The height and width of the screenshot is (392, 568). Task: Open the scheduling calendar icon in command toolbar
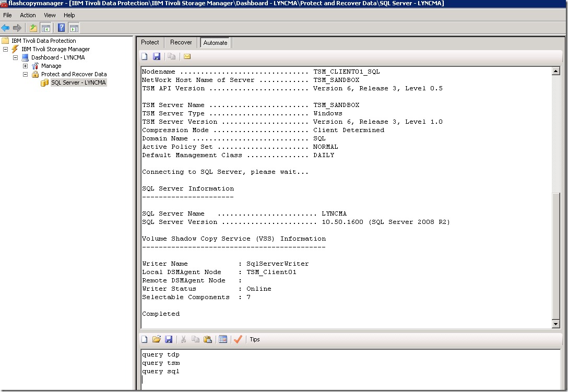pyautogui.click(x=223, y=339)
